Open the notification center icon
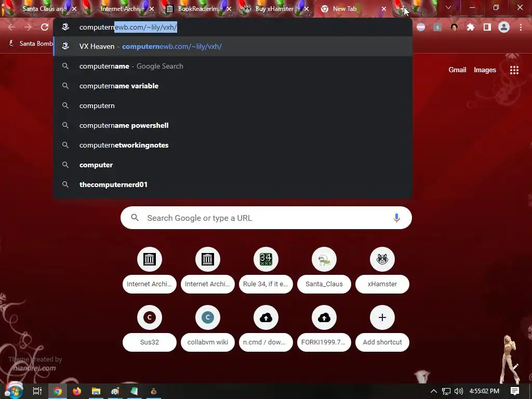532x399 pixels. pos(515,391)
